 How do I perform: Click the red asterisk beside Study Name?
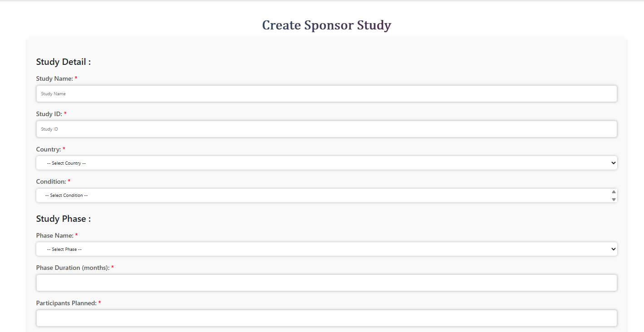click(76, 78)
